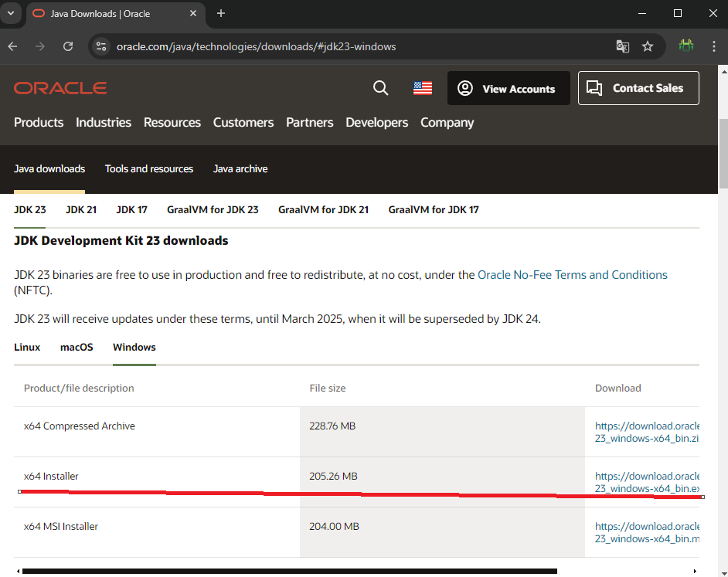The width and height of the screenshot is (728, 577).
Task: Select Java downloads tab
Action: click(x=49, y=169)
